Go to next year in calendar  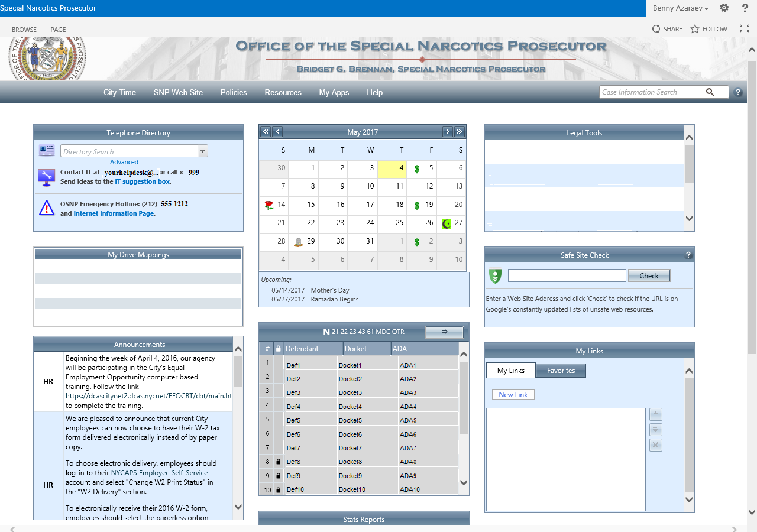[x=460, y=132]
